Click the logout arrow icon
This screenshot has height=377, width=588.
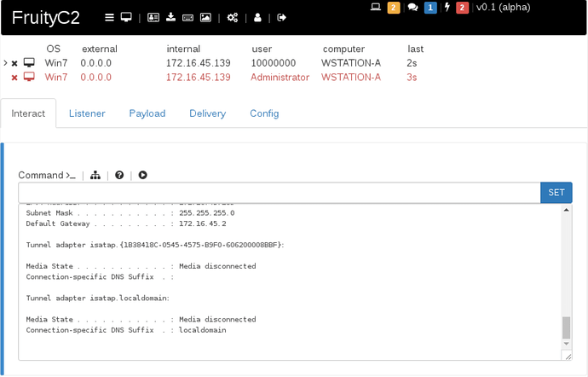coord(281,18)
